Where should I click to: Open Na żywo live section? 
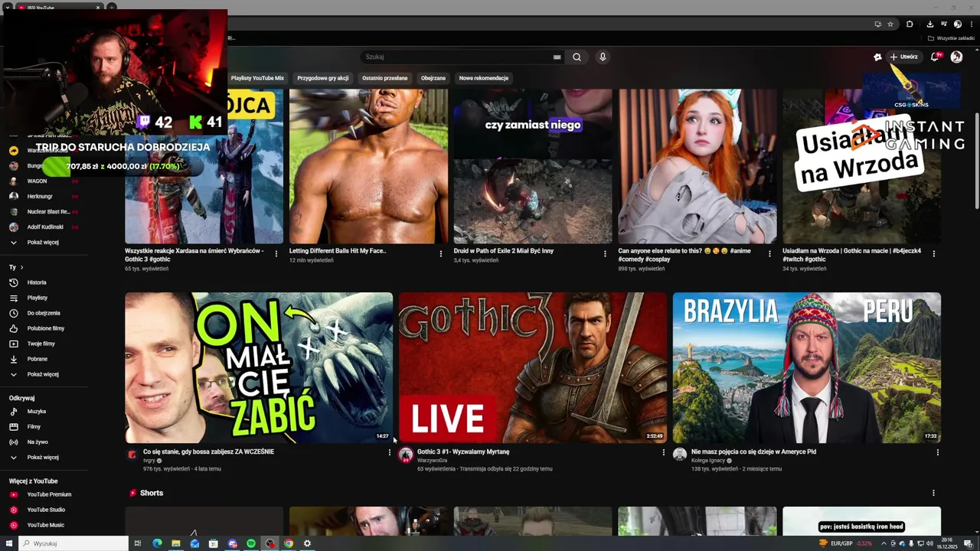[x=38, y=442]
